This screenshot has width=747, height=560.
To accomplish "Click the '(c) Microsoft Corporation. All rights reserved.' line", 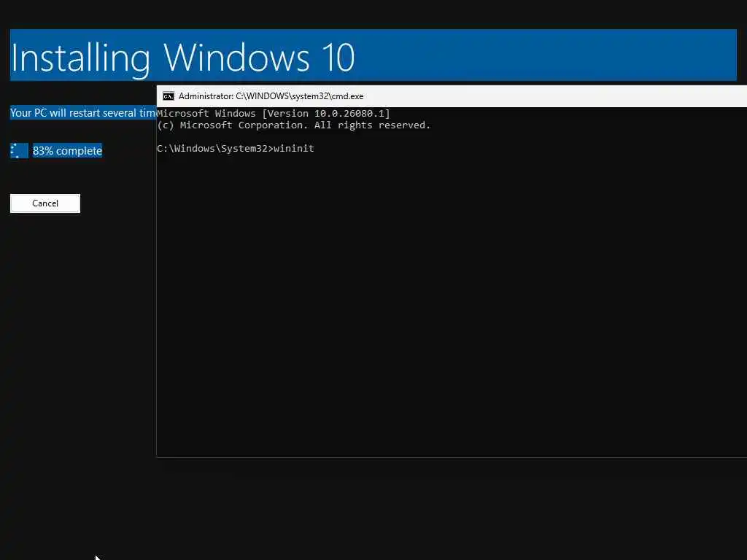I will tap(293, 125).
